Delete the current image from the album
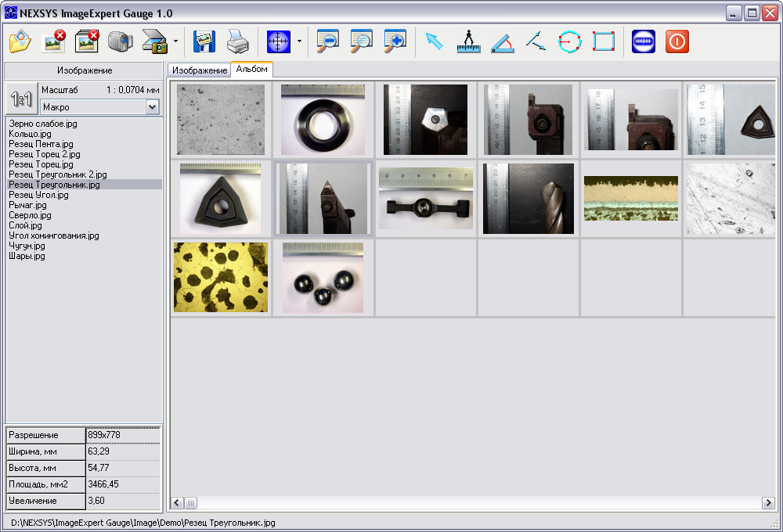This screenshot has height=532, width=783. [53, 41]
